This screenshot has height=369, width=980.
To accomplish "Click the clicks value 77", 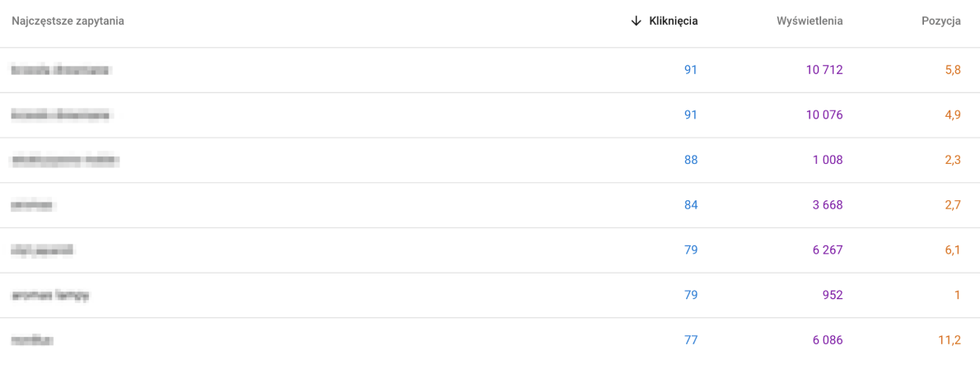I will pos(690,339).
